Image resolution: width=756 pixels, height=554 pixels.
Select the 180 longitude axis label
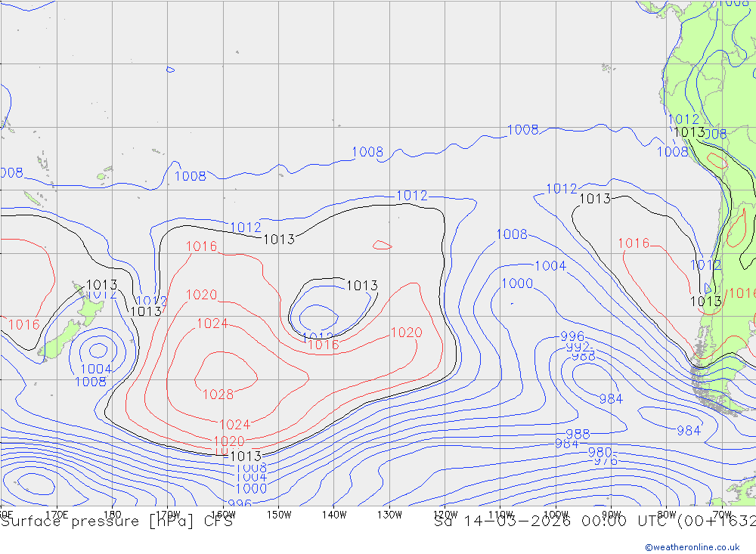pyautogui.click(x=113, y=515)
